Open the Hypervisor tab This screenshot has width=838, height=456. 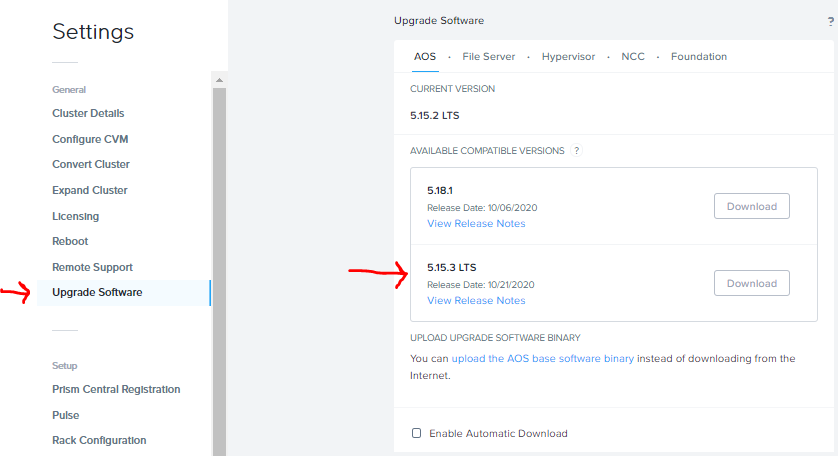click(568, 57)
